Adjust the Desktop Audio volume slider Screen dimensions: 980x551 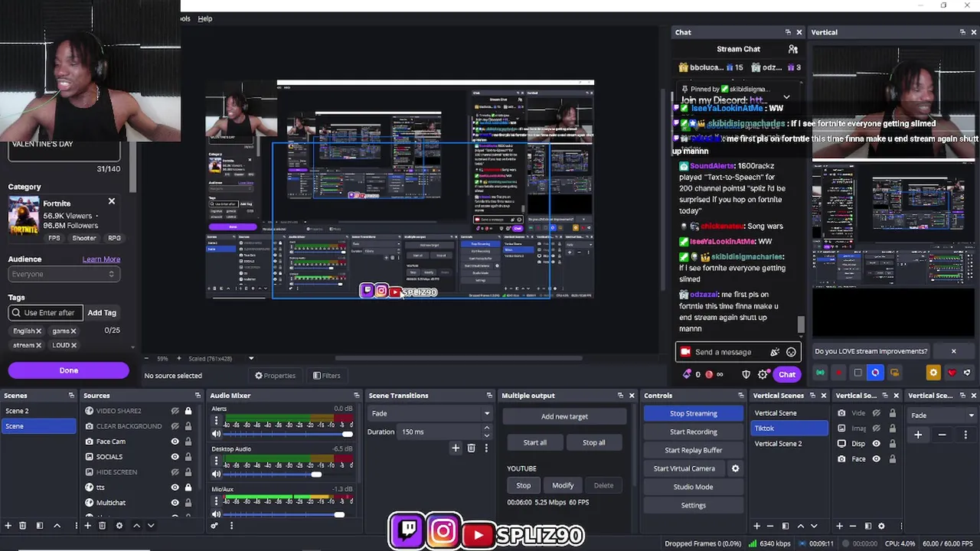[315, 474]
